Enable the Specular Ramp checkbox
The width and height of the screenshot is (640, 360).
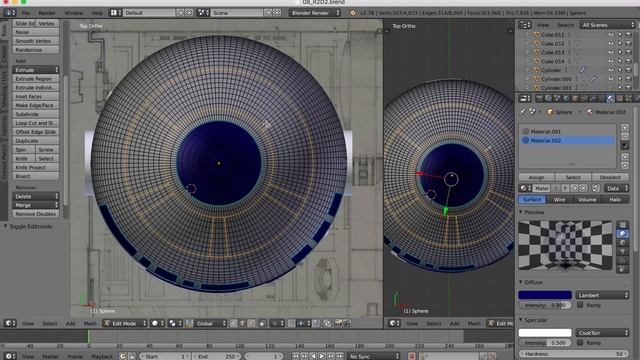coord(580,342)
